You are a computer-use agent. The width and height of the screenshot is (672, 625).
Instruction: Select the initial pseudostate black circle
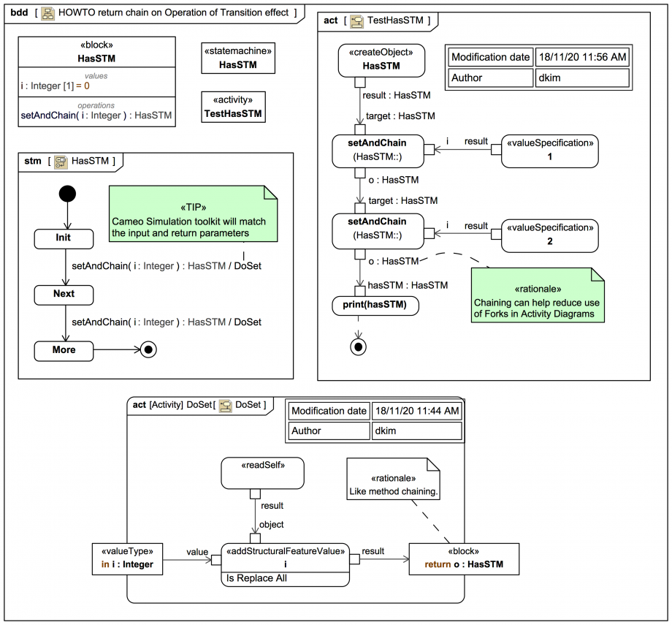coord(66,193)
